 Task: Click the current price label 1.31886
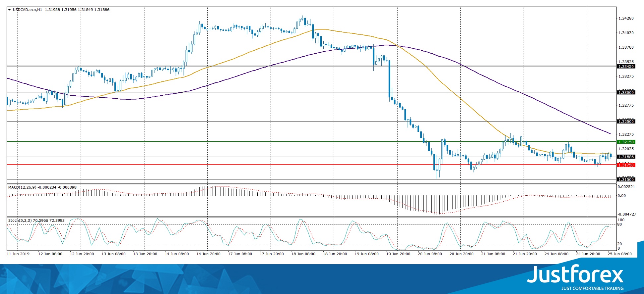626,157
